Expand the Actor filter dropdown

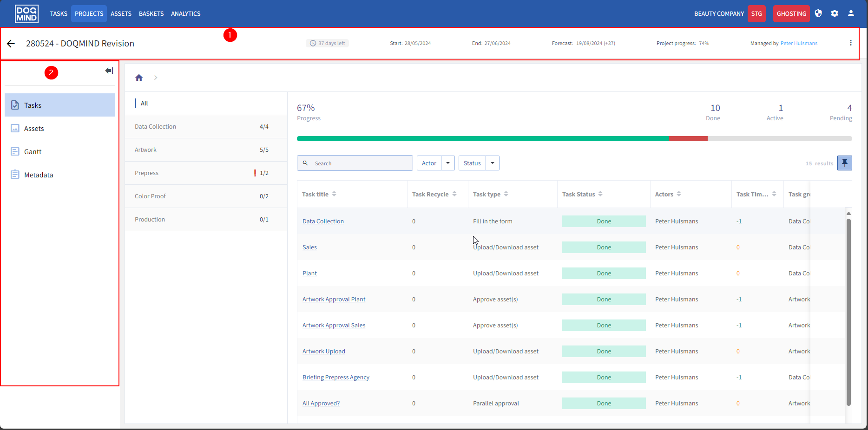tap(447, 163)
